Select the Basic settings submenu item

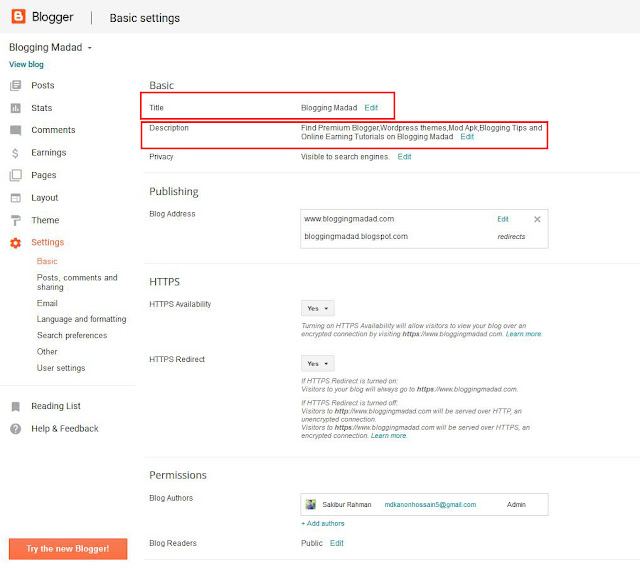click(x=47, y=261)
